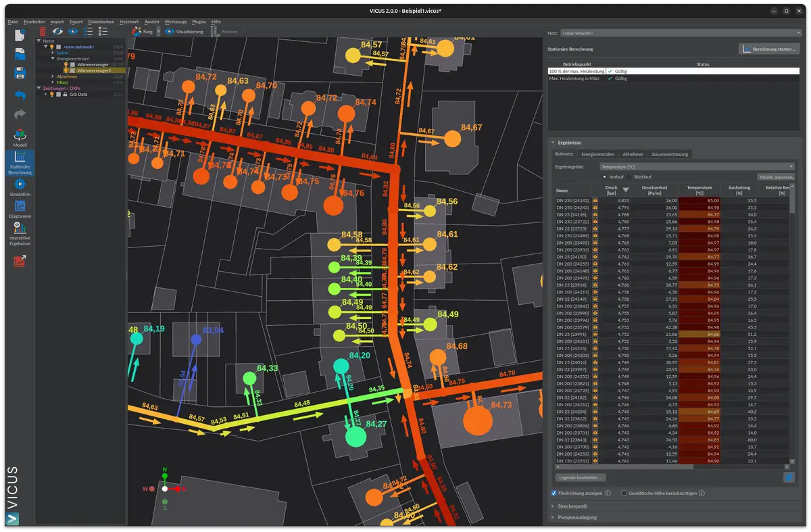Click the blue icon beside Legende bearbeiten
This screenshot has height=532, width=811.
point(789,477)
